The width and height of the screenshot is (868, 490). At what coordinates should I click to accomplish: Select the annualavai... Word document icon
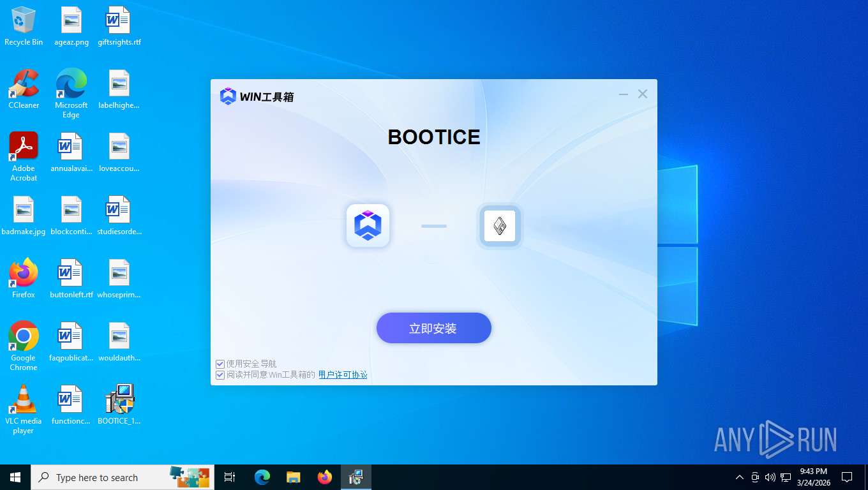pyautogui.click(x=71, y=152)
